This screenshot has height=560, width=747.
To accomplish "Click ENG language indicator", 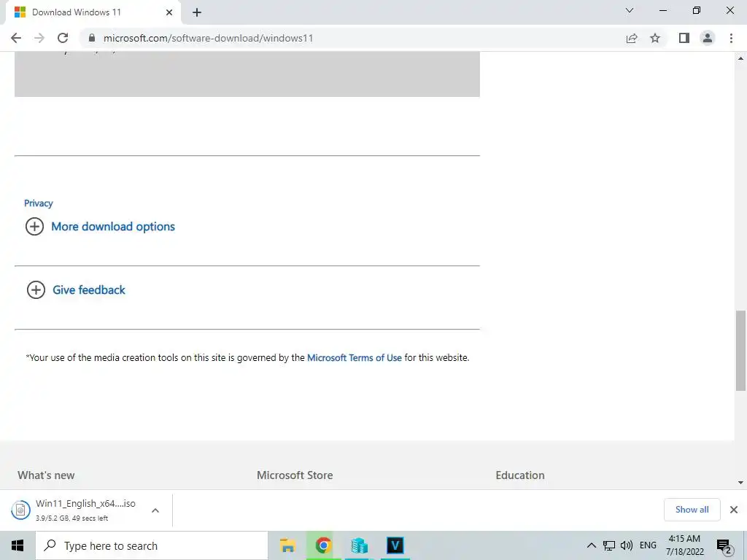I will 648,545.
